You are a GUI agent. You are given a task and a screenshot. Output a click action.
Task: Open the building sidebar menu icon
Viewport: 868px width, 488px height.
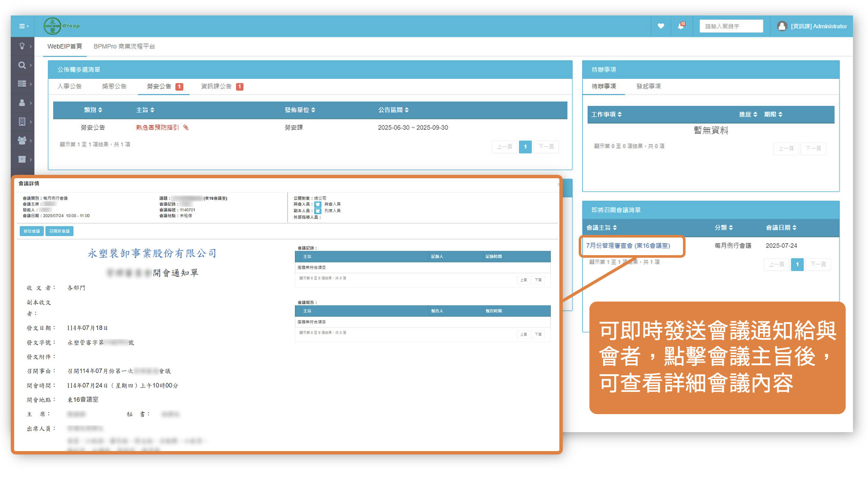tap(22, 122)
